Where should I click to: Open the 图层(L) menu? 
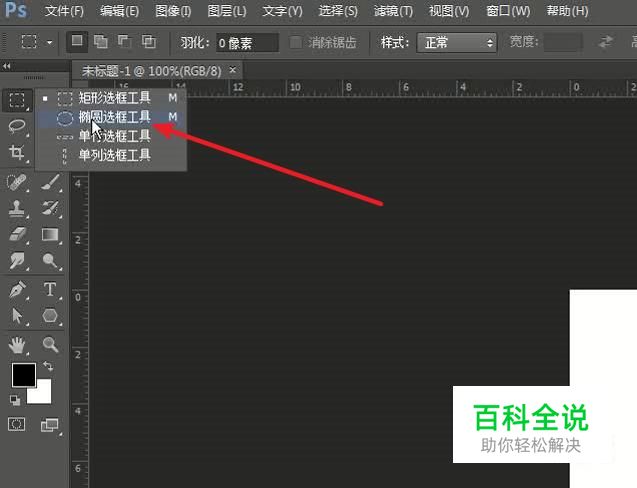coord(227,11)
